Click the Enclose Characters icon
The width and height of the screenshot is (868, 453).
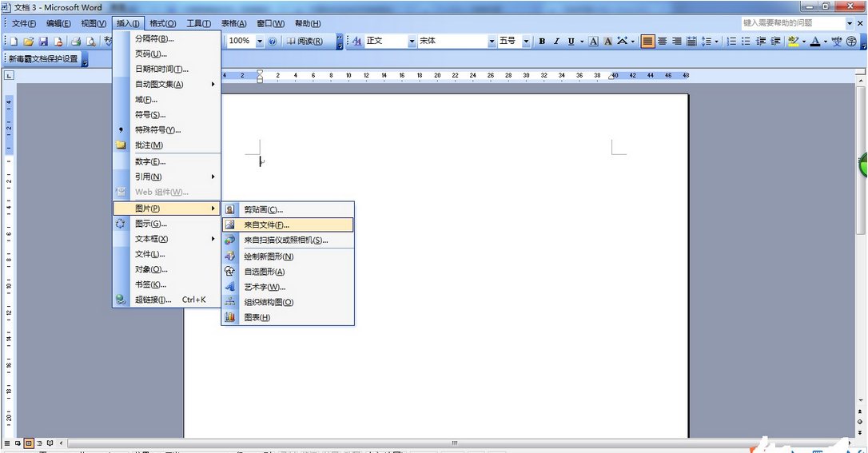pos(851,42)
